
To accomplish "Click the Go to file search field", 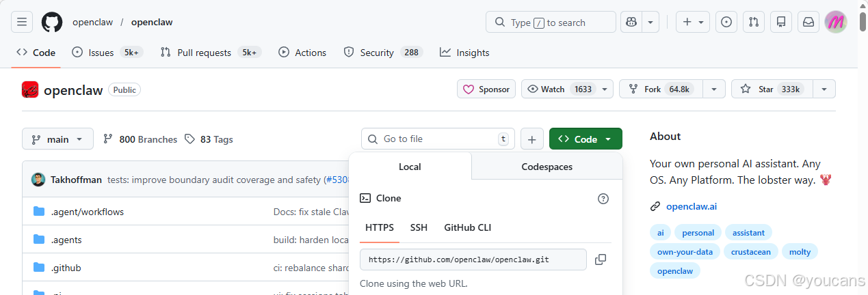I will (x=438, y=139).
